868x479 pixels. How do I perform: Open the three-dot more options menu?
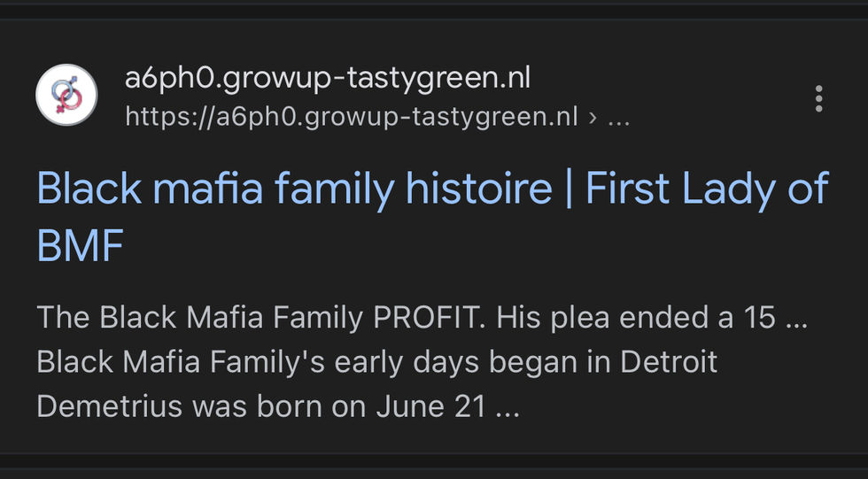(x=818, y=98)
